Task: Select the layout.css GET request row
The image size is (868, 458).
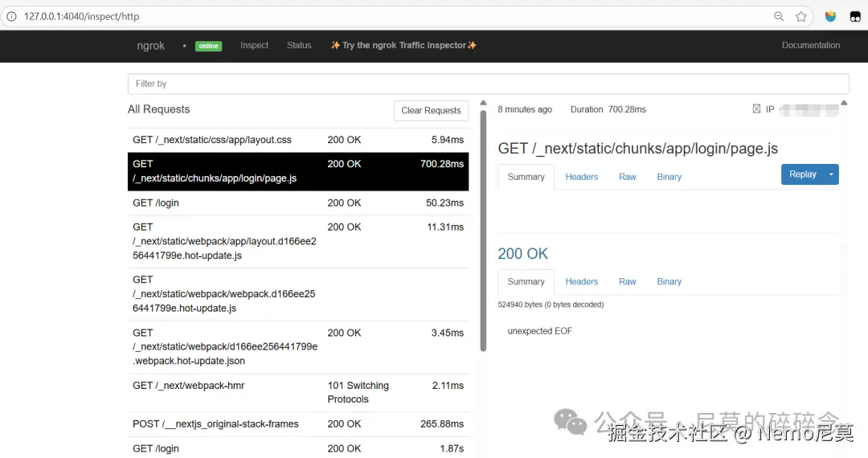Action: 298,140
